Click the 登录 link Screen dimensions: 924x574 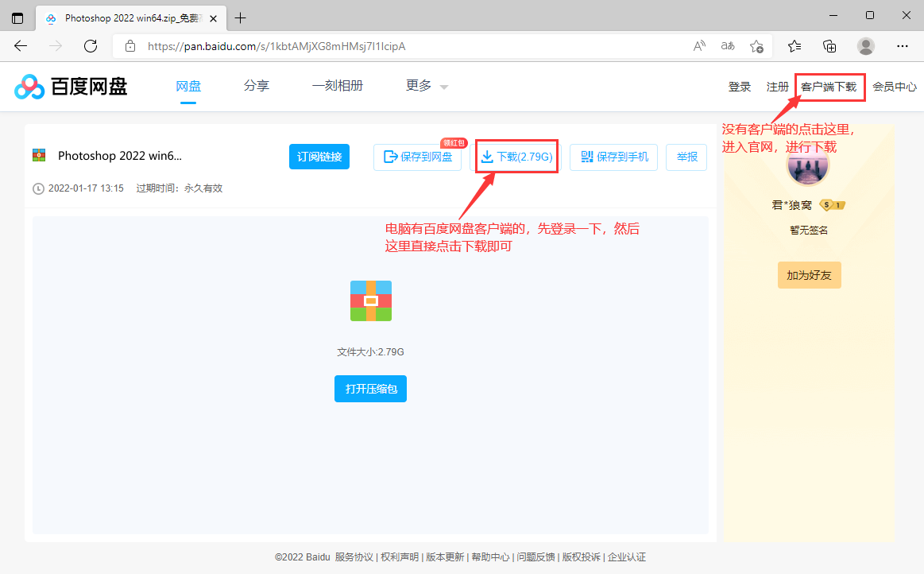pyautogui.click(x=740, y=87)
